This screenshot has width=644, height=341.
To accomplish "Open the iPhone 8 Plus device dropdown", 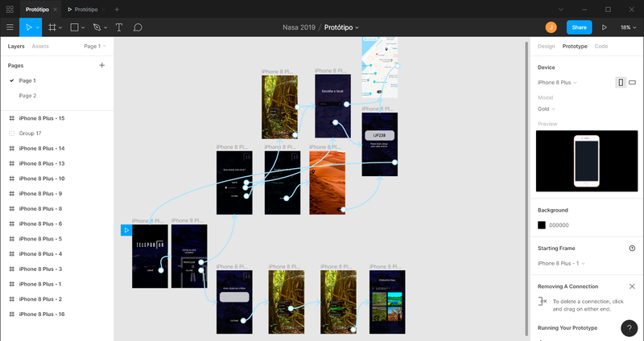I will click(x=557, y=82).
